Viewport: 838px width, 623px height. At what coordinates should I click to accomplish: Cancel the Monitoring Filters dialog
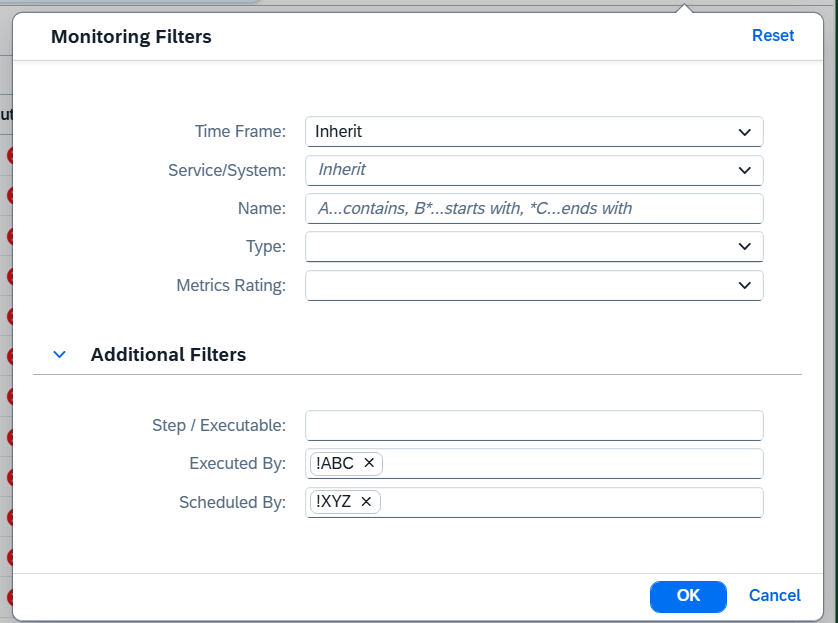(x=774, y=595)
